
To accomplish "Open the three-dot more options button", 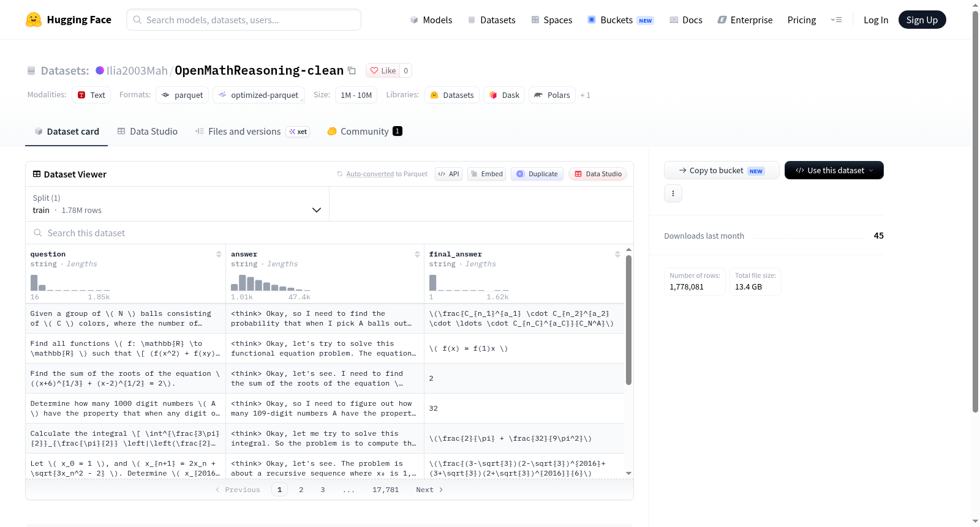I will [x=673, y=193].
